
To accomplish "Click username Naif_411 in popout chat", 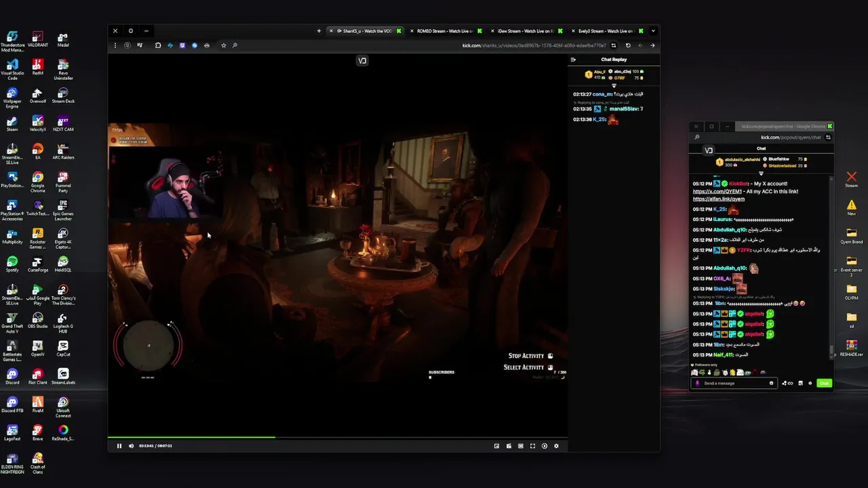I will pyautogui.click(x=722, y=354).
